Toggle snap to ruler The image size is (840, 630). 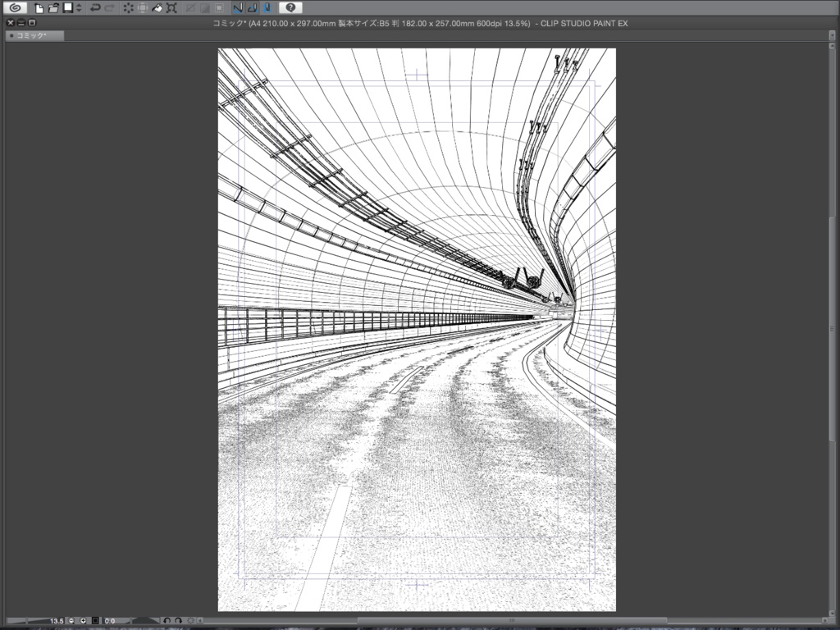(x=238, y=8)
